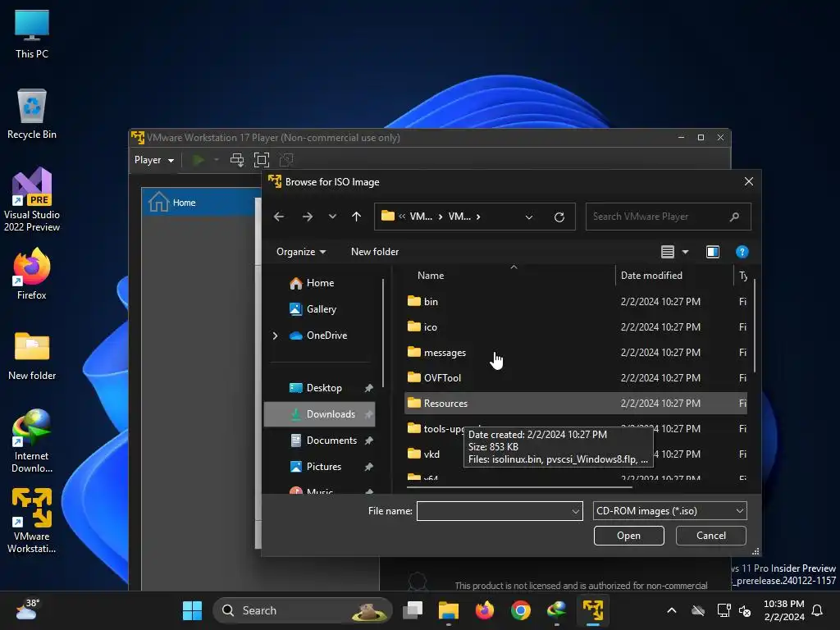Expand the File name dropdown arrow
Image resolution: width=840 pixels, height=630 pixels.
click(x=576, y=511)
